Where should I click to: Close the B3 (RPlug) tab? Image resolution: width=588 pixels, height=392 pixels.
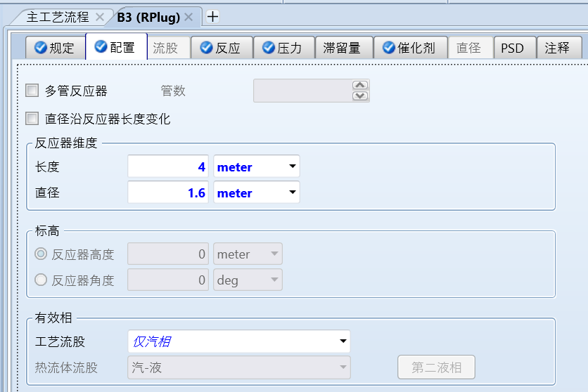pos(189,17)
